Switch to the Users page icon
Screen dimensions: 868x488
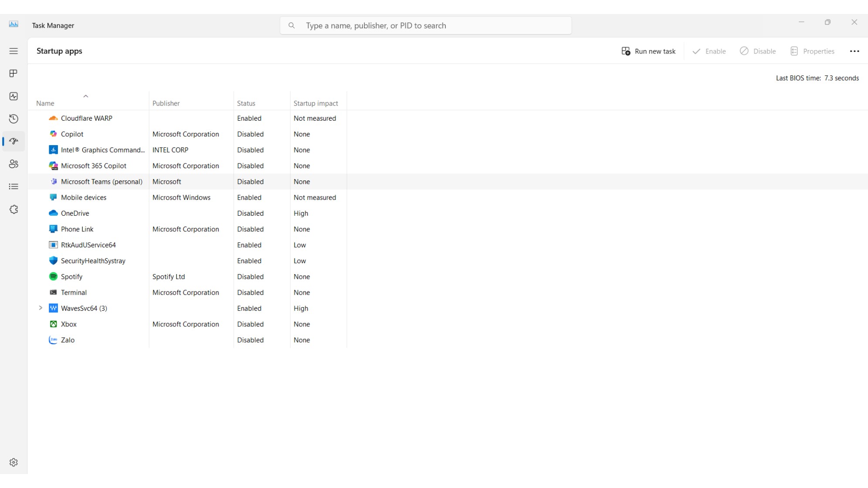coord(14,164)
